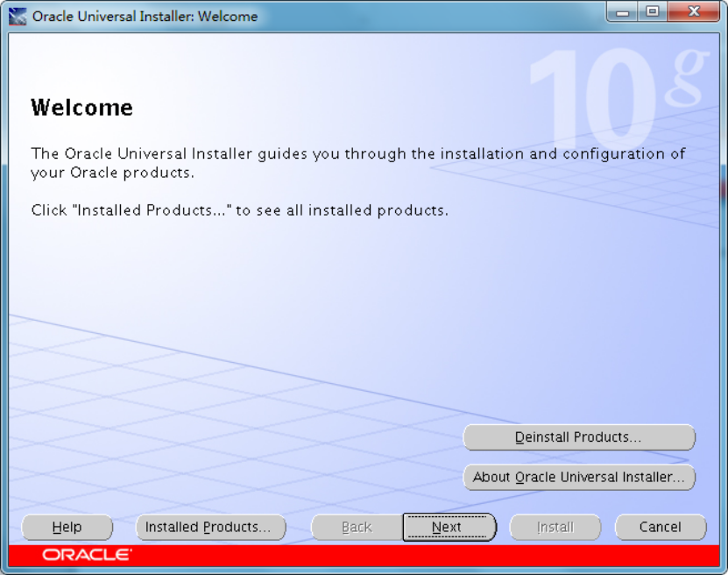Click the ORACLE logo in the red footer

(x=87, y=555)
